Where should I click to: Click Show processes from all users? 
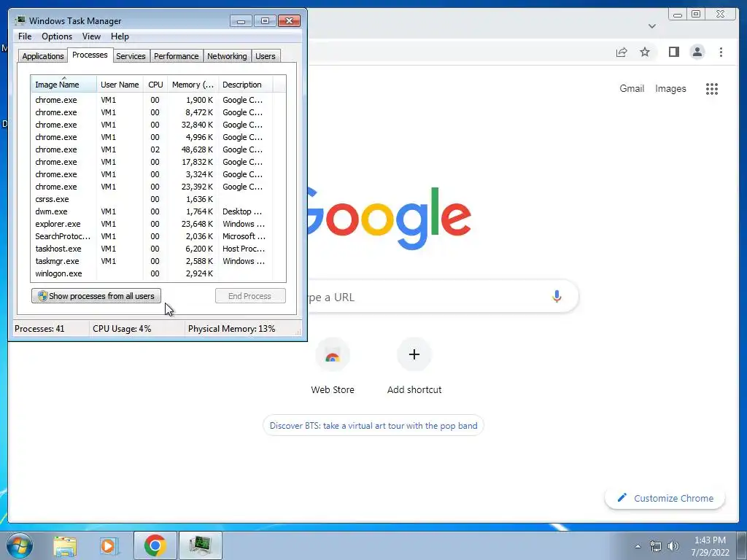(96, 296)
